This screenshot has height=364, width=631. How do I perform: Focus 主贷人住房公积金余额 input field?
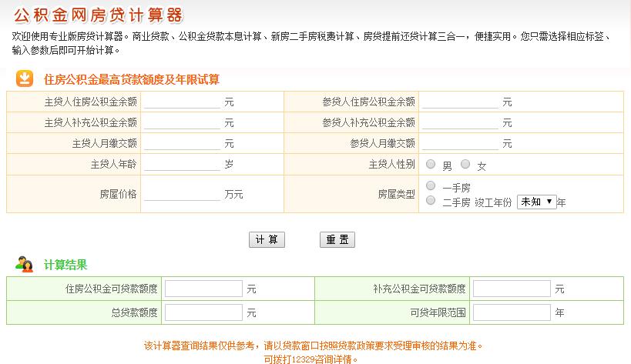point(183,102)
